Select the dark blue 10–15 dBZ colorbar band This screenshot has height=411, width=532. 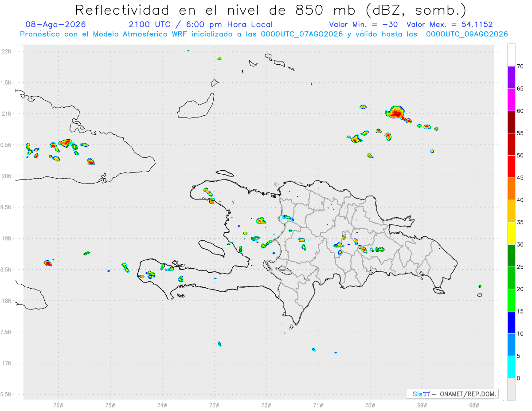[x=511, y=322]
